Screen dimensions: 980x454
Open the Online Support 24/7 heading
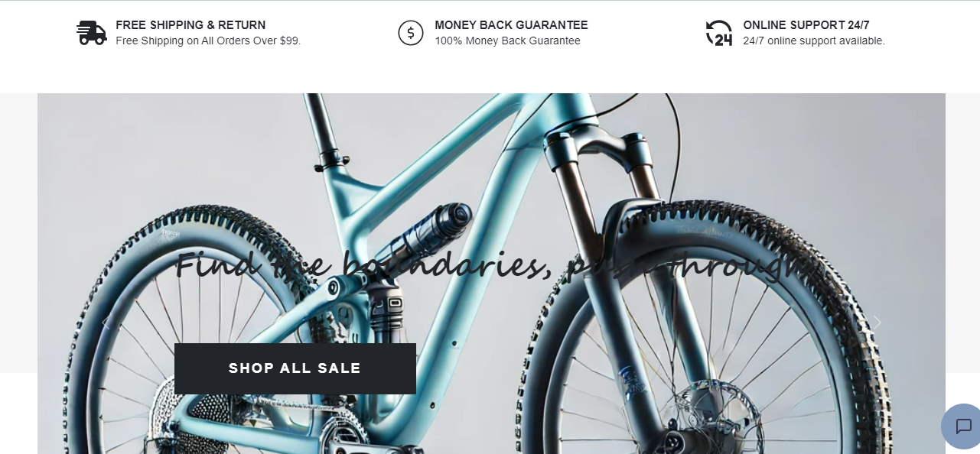point(806,25)
